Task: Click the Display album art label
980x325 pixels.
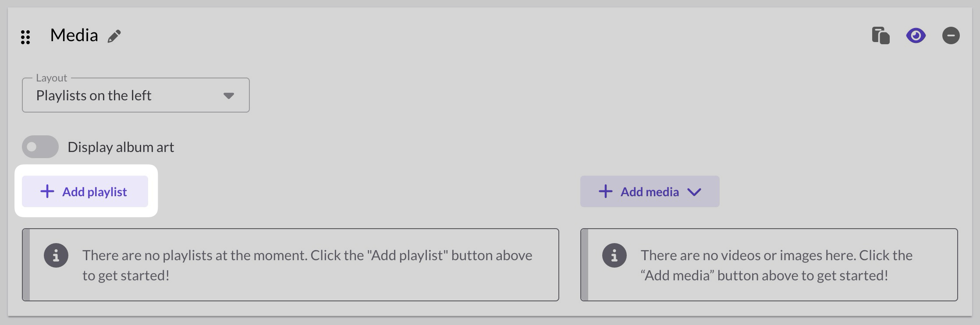Action: pos(121,147)
